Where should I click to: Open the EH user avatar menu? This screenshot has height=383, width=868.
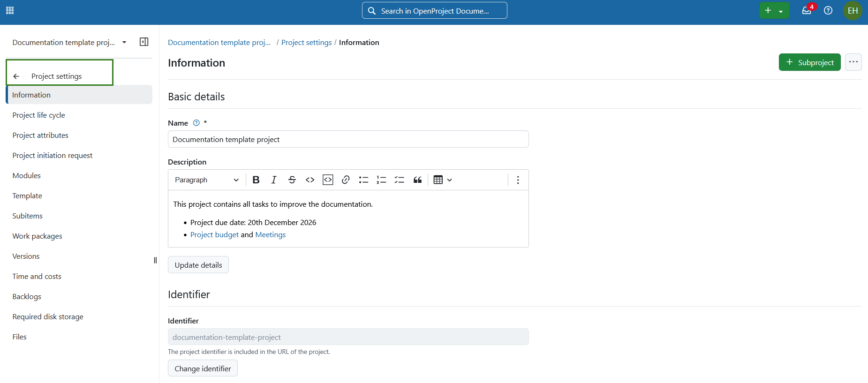853,10
